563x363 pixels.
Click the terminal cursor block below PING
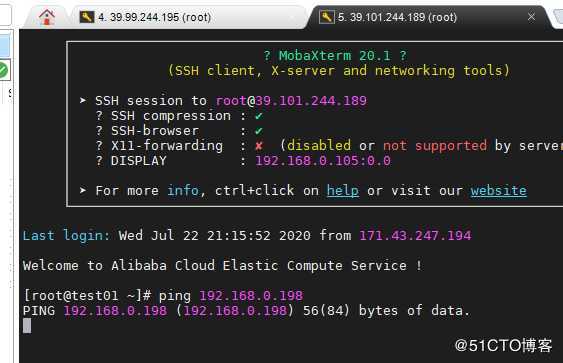(x=27, y=326)
